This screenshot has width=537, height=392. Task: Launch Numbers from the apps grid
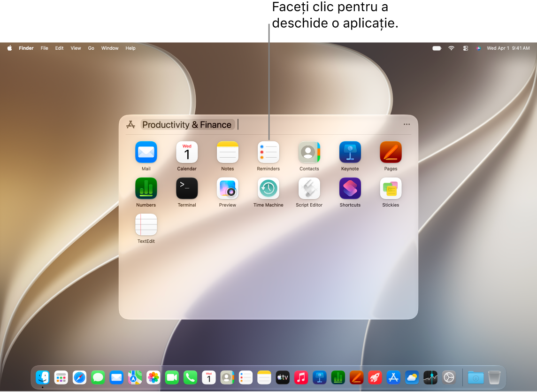click(146, 188)
